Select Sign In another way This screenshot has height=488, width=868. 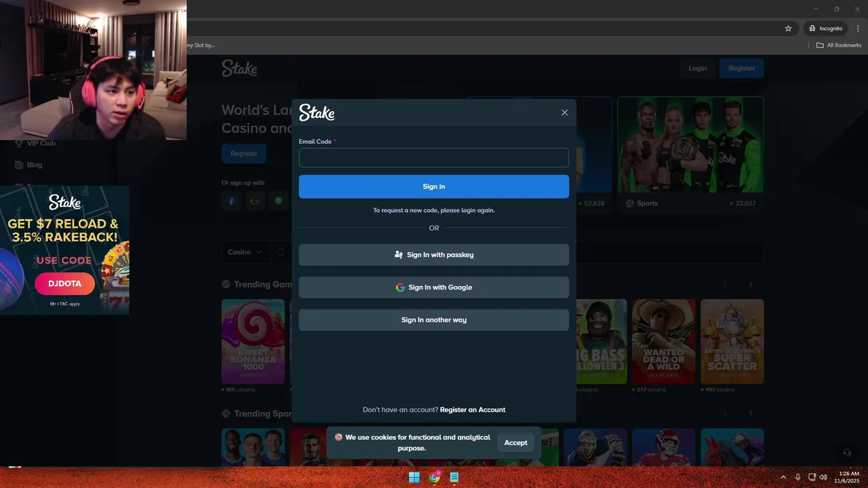[434, 320]
